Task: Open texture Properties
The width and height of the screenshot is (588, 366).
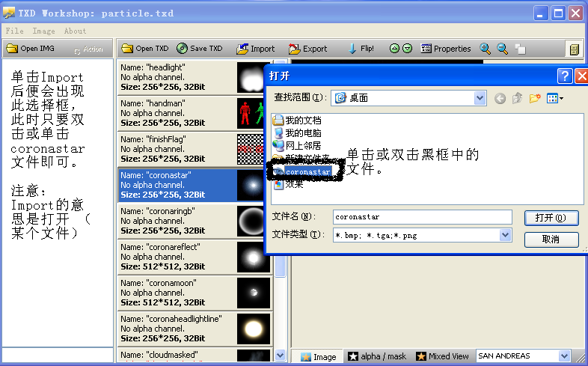Action: [x=446, y=49]
